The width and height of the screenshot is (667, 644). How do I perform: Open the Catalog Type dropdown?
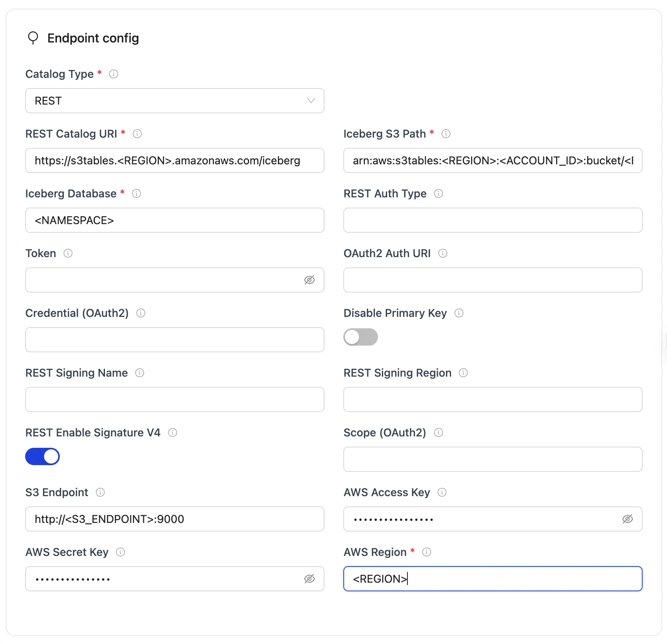[175, 101]
